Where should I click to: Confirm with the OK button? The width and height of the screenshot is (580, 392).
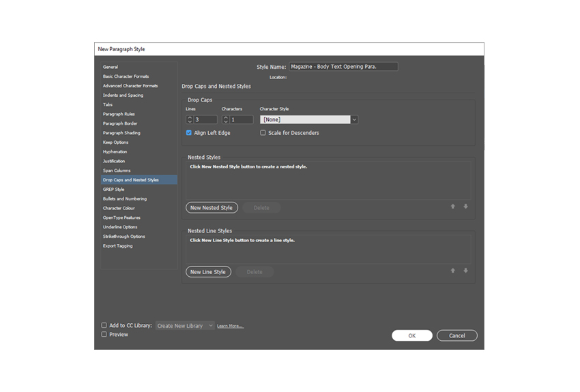click(x=412, y=335)
